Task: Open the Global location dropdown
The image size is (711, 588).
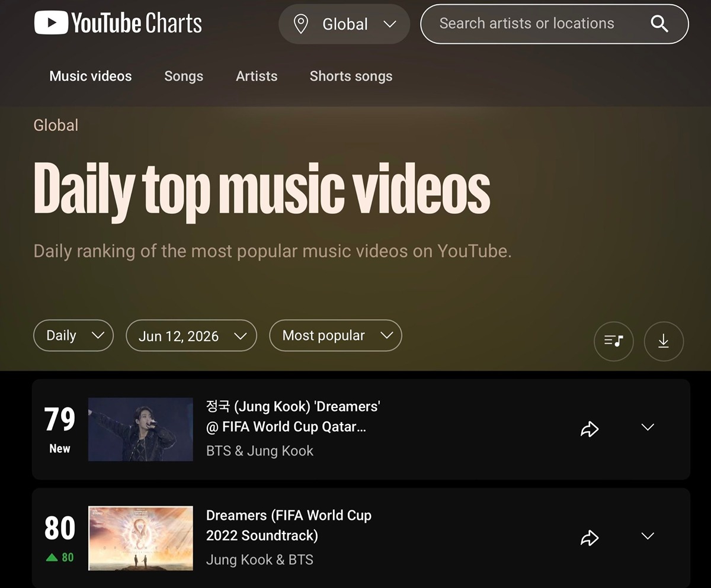Action: (x=344, y=24)
